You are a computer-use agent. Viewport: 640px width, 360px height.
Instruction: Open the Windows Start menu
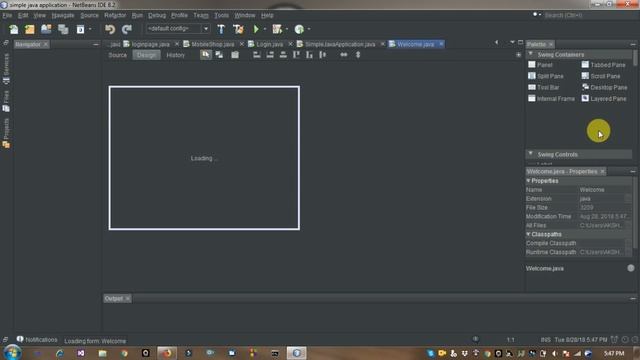pos(12,353)
